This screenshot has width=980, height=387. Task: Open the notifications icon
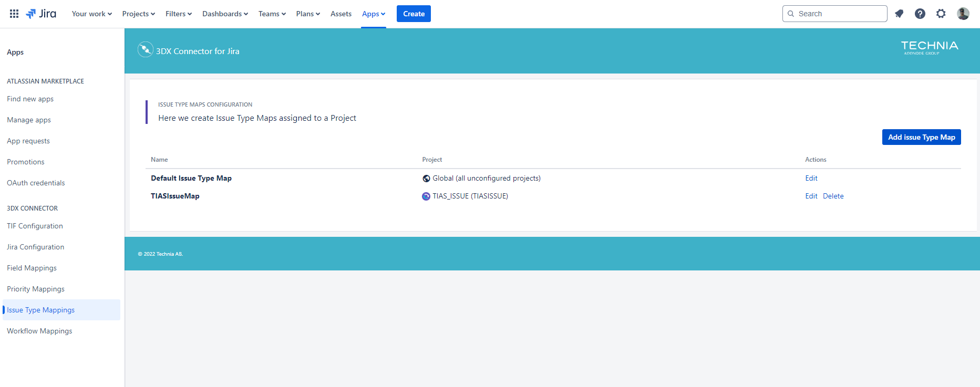click(x=899, y=14)
